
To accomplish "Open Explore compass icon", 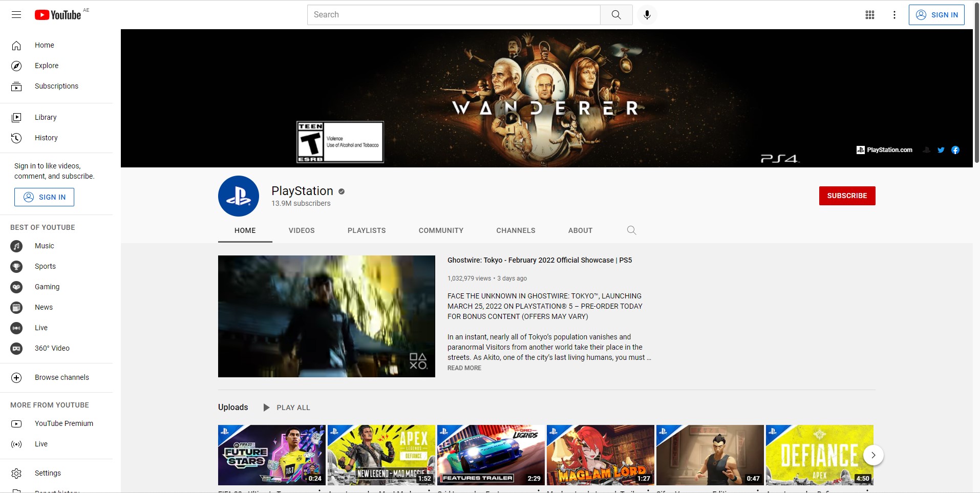I will [16, 66].
